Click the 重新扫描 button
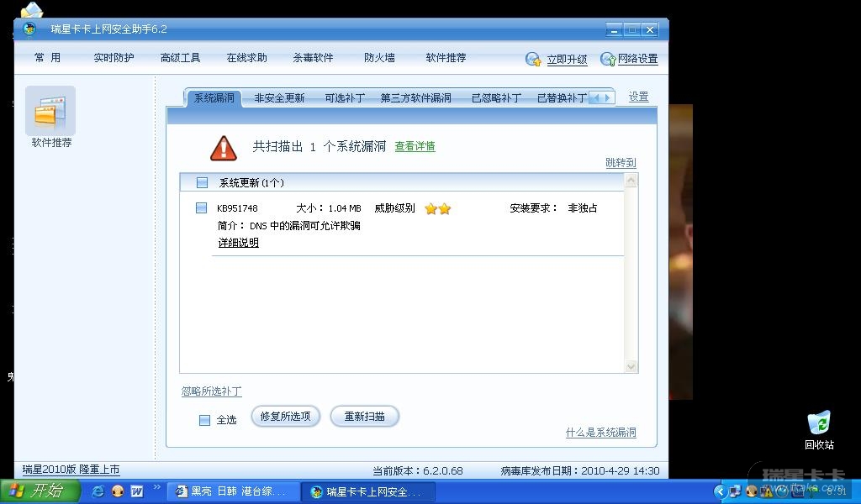 [x=365, y=417]
